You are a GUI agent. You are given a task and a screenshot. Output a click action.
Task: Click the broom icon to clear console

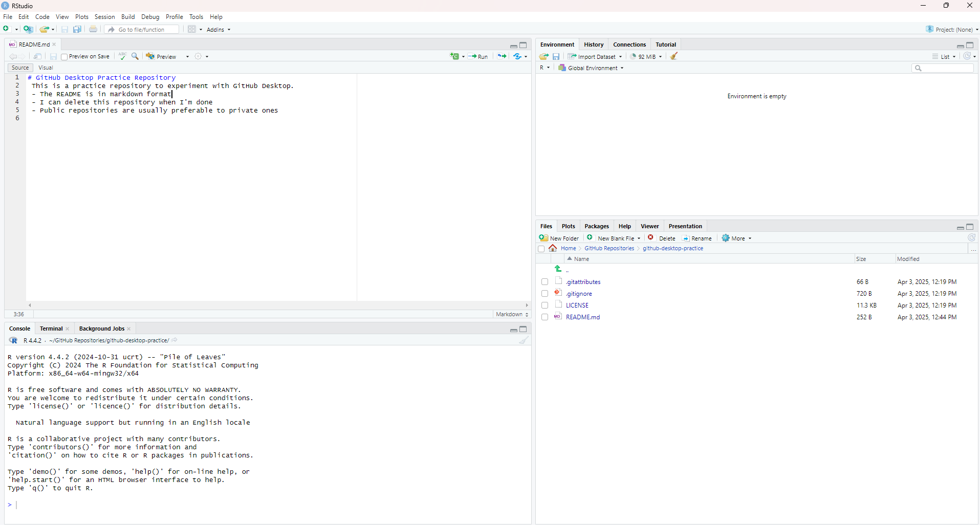coord(524,340)
